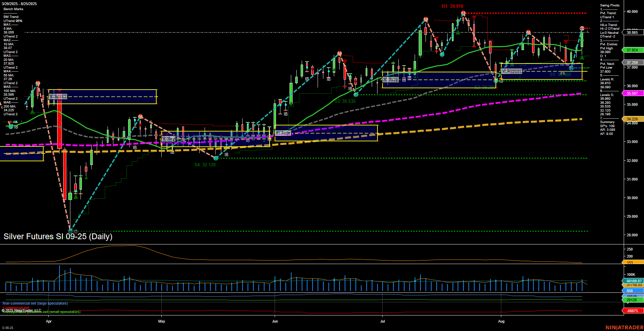Select the SI 09-25 tab at the bottom left
This screenshot has width=644, height=331.
pyautogui.click(x=7, y=328)
